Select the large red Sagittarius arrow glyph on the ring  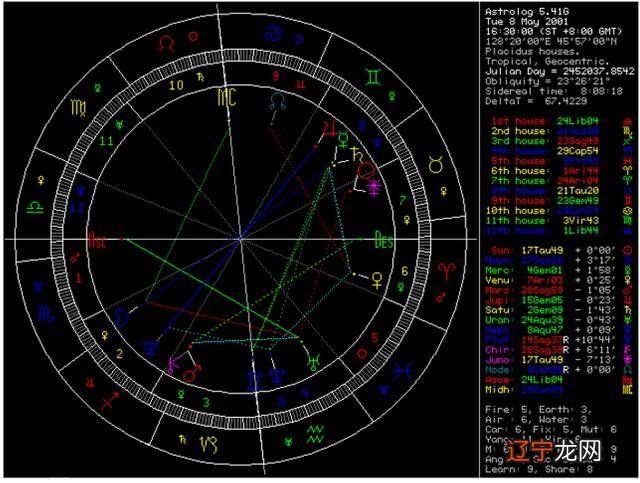(x=110, y=400)
